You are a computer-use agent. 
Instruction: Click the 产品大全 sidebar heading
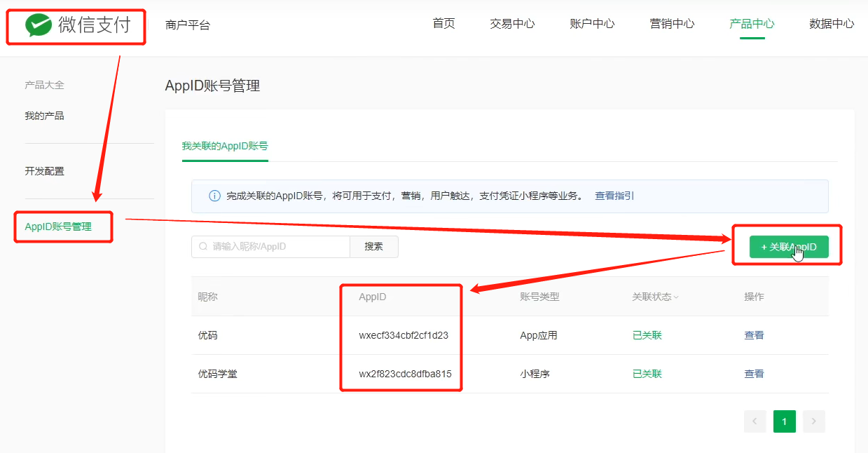(x=44, y=85)
